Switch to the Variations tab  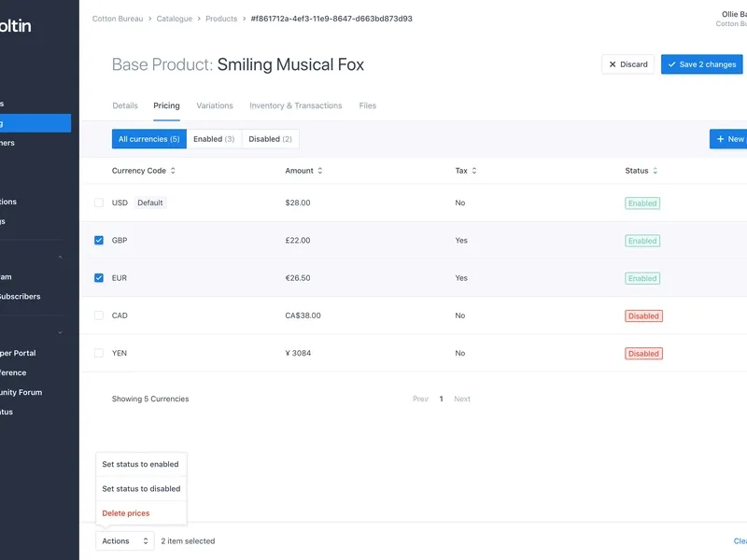[x=215, y=105]
